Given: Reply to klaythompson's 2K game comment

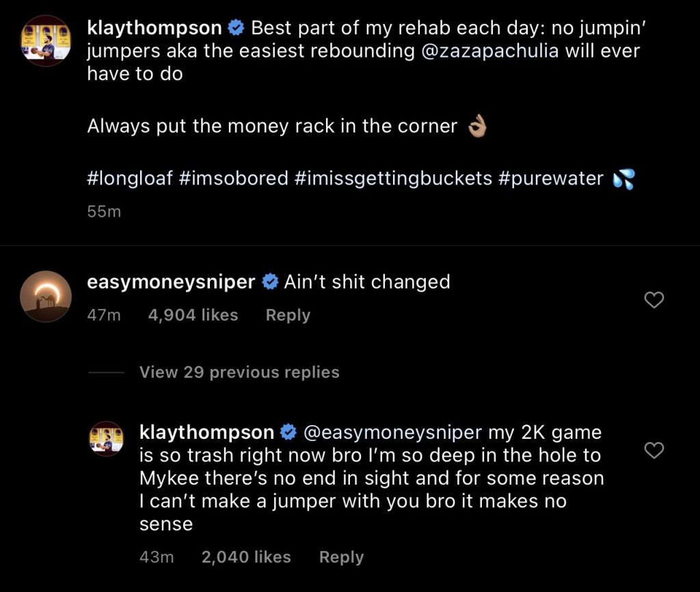Looking at the screenshot, I should click(341, 557).
